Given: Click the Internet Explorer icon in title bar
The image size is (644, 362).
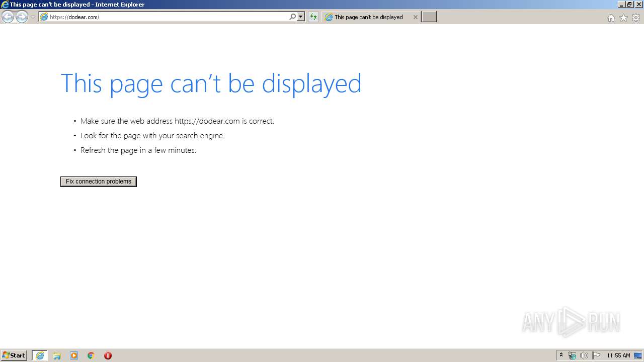Looking at the screenshot, I should coord(5,5).
